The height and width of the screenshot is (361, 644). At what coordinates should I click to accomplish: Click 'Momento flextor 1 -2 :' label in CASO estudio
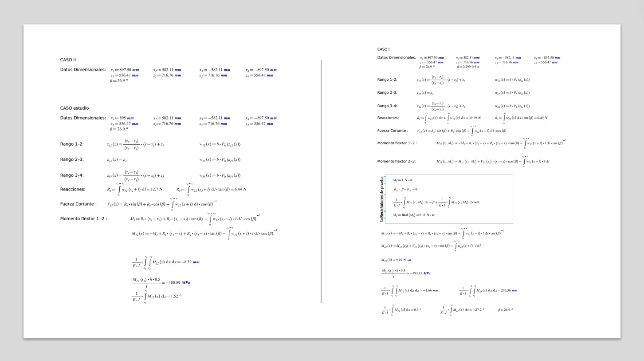tap(84, 218)
